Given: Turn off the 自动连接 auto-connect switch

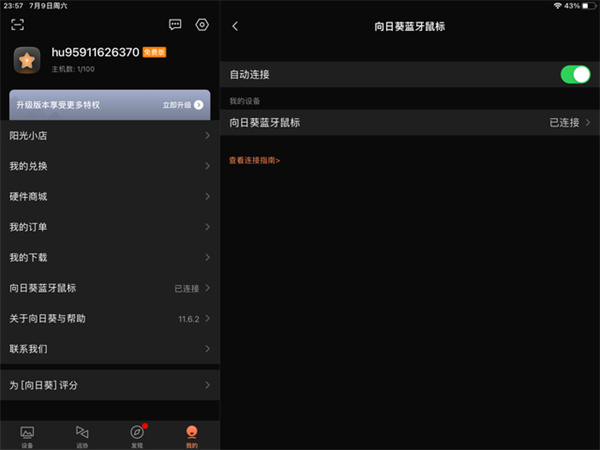Looking at the screenshot, I should click(574, 74).
